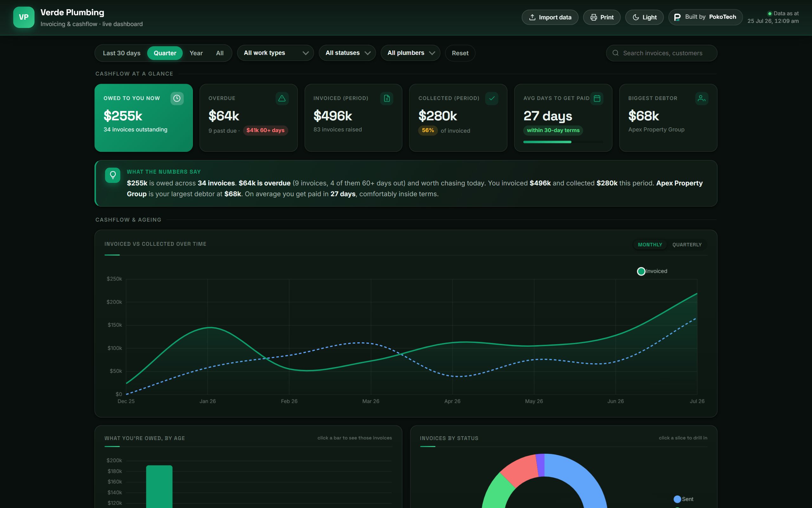Screen dimensions: 812x508
Task: Click the document icon on Invoiced card
Action: tap(387, 98)
